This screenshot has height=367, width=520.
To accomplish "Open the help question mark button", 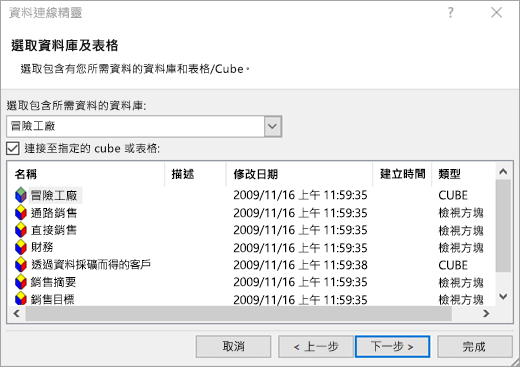I will tap(450, 13).
